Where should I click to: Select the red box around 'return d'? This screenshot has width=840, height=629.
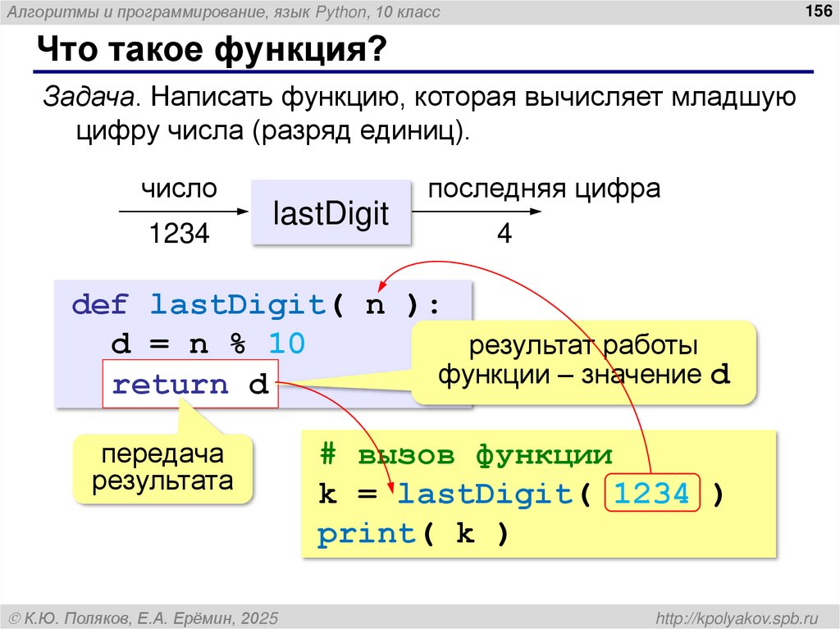pyautogui.click(x=190, y=382)
